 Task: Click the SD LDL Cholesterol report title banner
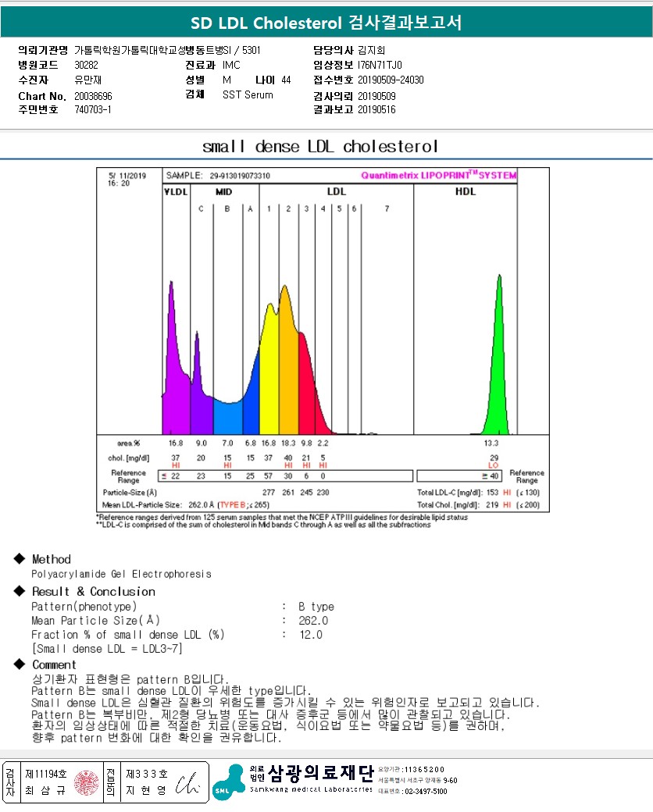[x=326, y=23]
